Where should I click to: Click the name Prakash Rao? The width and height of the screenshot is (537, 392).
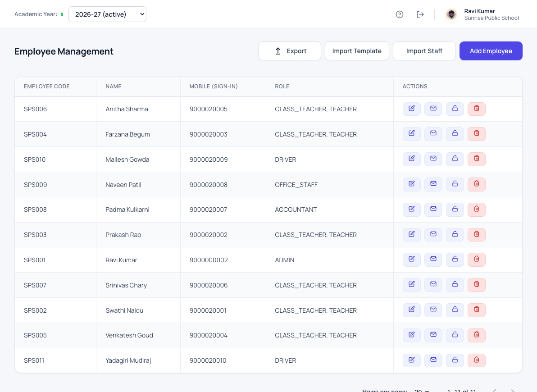(x=123, y=235)
